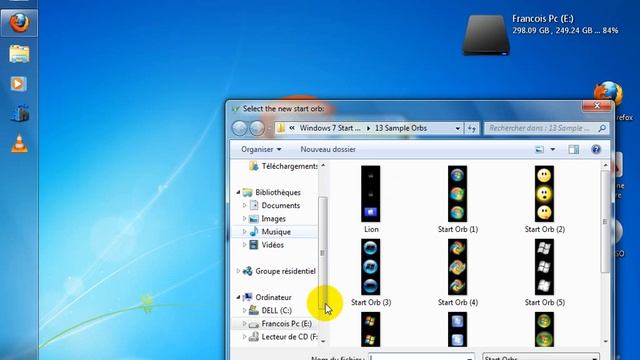The height and width of the screenshot is (360, 640).
Task: Open the address bar history dropdown
Action: (458, 128)
